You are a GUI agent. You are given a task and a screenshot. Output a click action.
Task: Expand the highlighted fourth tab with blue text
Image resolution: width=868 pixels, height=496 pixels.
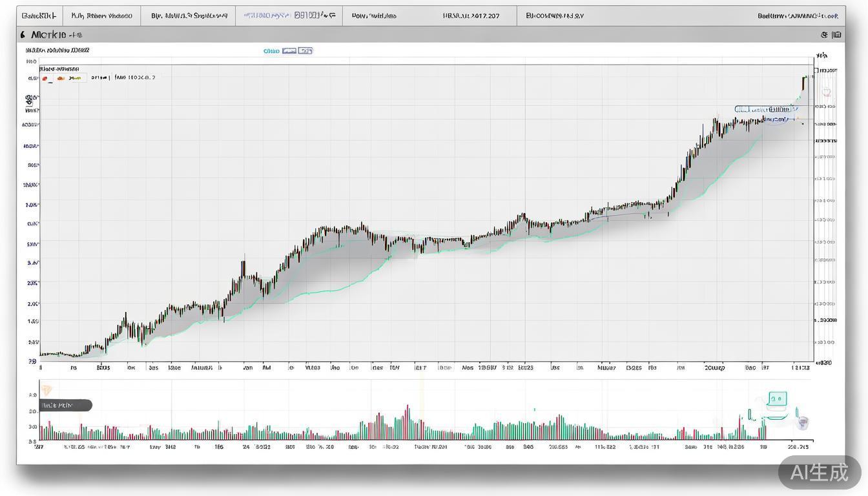[x=289, y=15]
